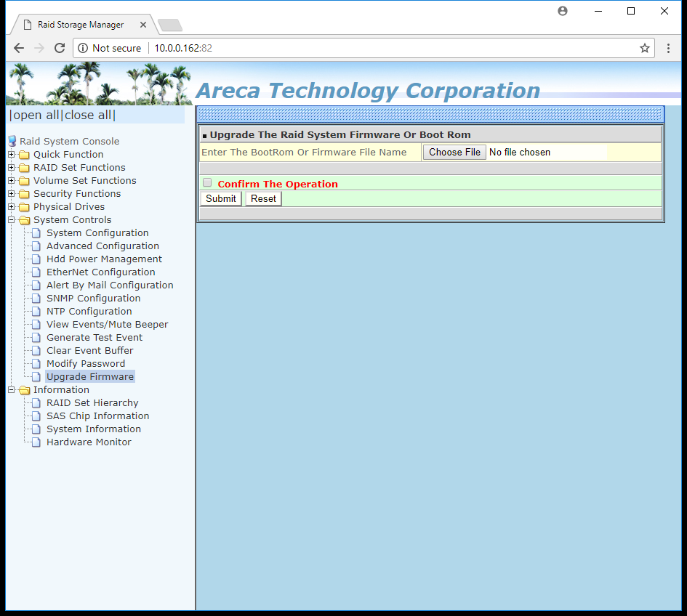This screenshot has width=687, height=616.
Task: Click the Hdd Power Management page icon
Action: [x=36, y=259]
